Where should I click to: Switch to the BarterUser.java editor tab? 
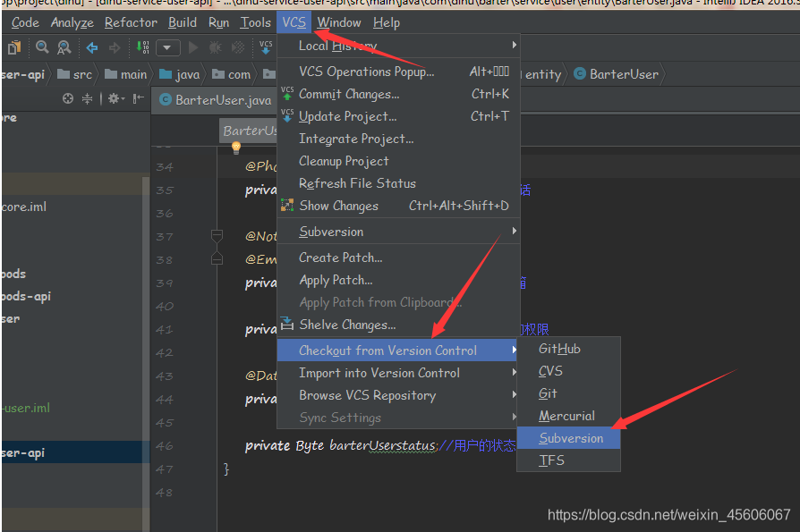click(x=215, y=100)
